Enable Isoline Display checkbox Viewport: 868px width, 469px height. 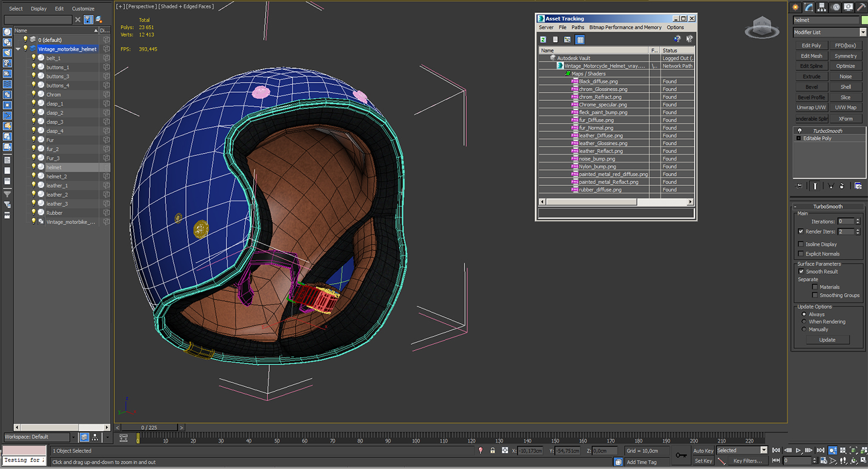click(x=801, y=244)
